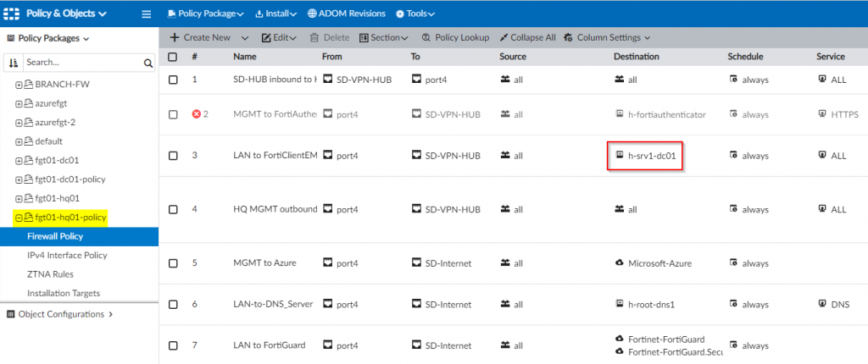Click Collapse All in the toolbar
The height and width of the screenshot is (364, 868).
point(527,38)
